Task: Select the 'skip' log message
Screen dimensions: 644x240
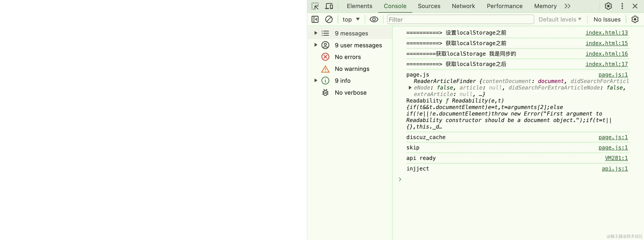Action: point(413,148)
